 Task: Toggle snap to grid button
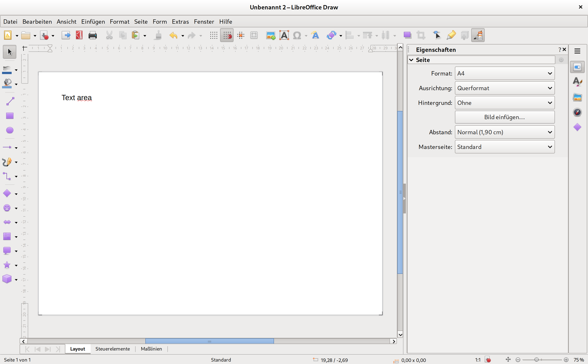[227, 35]
